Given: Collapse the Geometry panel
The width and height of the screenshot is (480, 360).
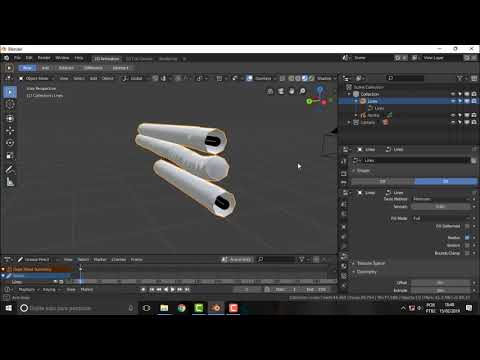Looking at the screenshot, I should 364,272.
